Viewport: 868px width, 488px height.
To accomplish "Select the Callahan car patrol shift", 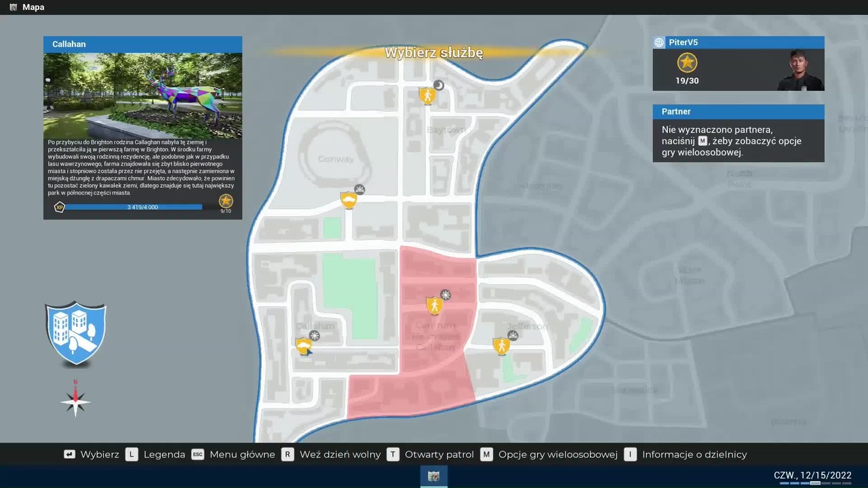I will (x=304, y=346).
